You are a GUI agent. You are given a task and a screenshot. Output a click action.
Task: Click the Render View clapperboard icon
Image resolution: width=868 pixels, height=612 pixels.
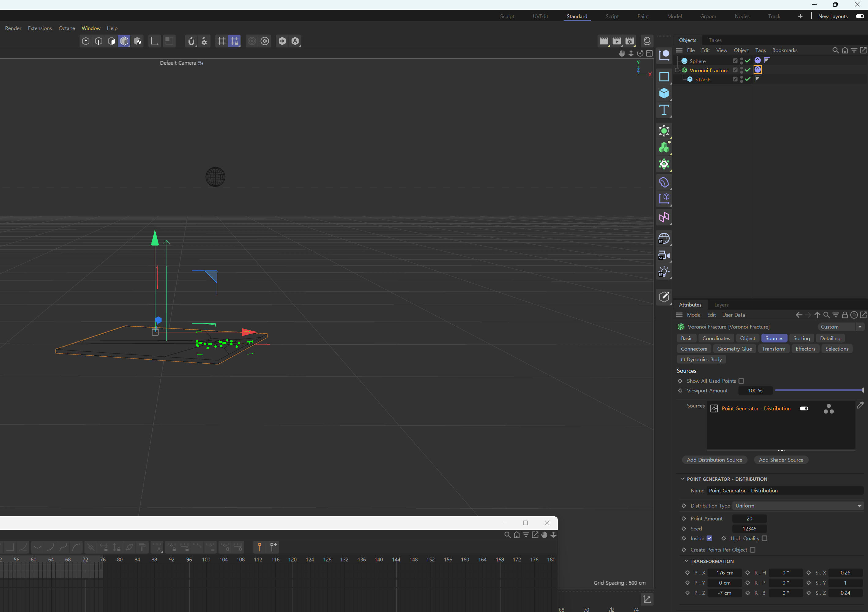[604, 41]
